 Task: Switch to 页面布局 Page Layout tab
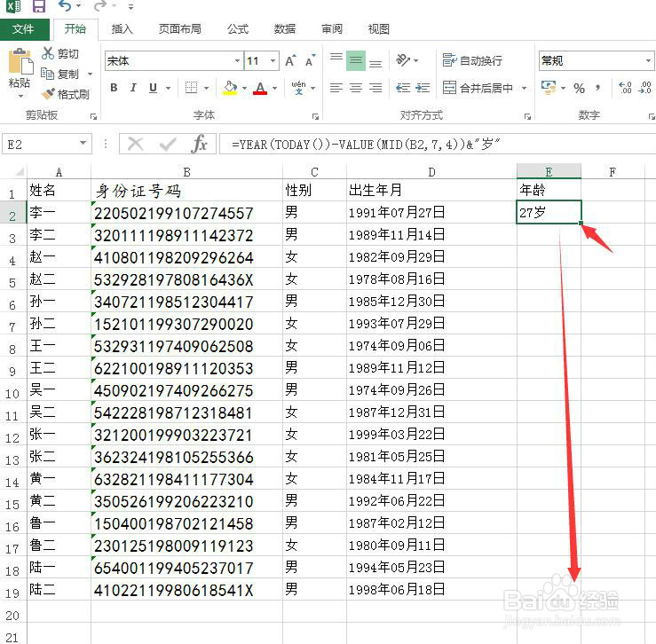180,29
